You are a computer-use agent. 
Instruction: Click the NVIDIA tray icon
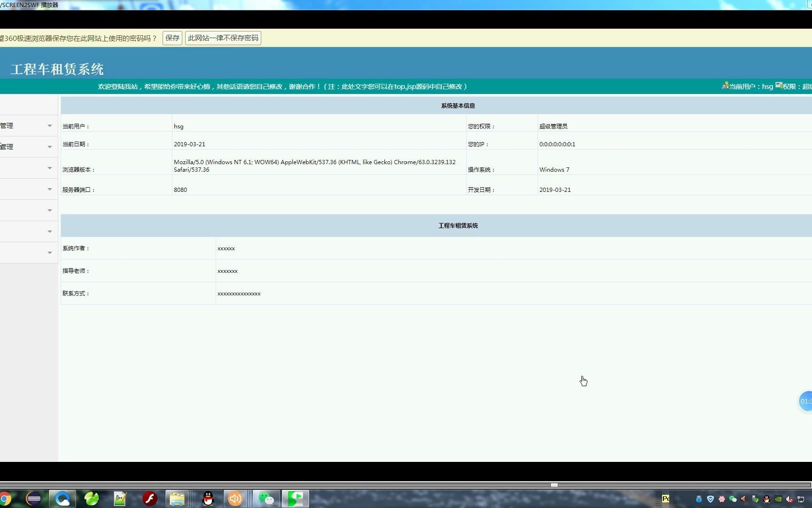778,499
